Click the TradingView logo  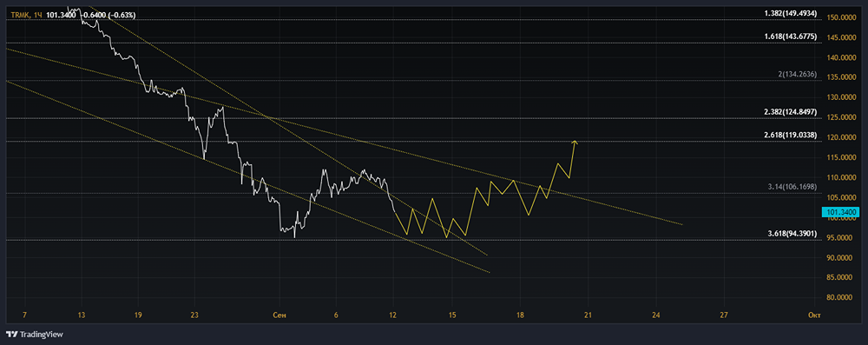coord(35,335)
